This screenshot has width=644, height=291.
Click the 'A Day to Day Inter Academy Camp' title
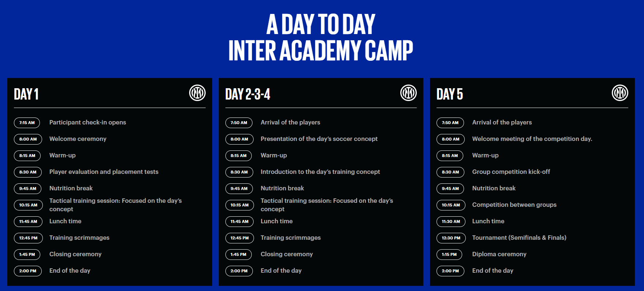pyautogui.click(x=321, y=37)
